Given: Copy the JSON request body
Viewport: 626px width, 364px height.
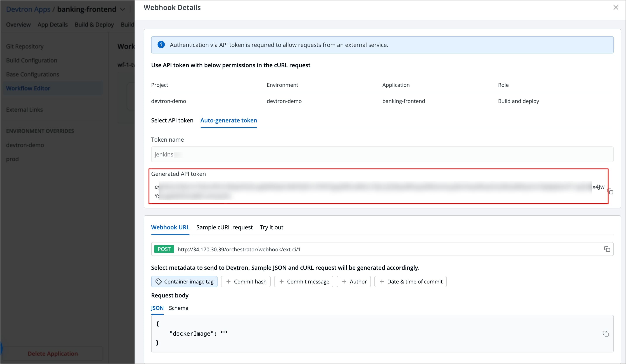Looking at the screenshot, I should pyautogui.click(x=605, y=333).
